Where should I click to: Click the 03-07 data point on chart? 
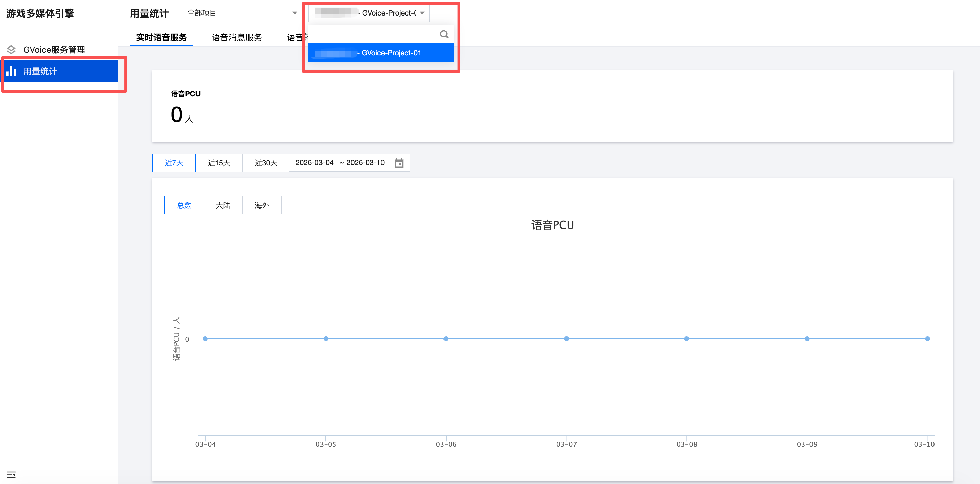click(566, 339)
